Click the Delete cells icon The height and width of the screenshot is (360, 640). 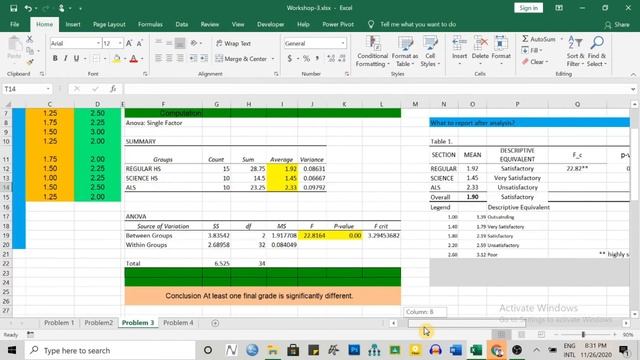[480, 42]
